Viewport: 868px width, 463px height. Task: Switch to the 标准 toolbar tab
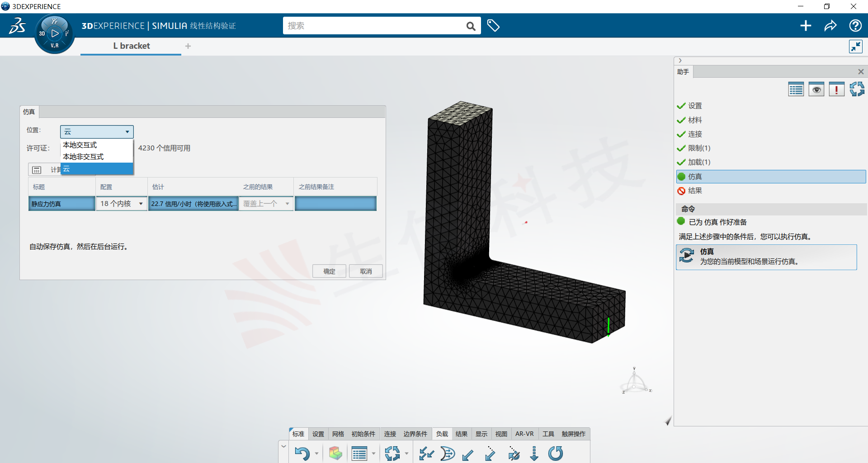pyautogui.click(x=298, y=434)
